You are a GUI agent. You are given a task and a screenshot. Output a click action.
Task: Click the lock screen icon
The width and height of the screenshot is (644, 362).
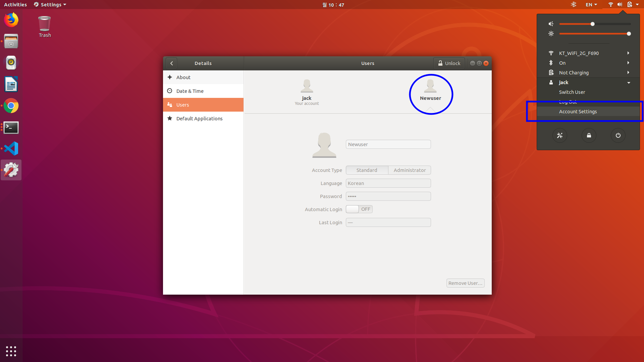[589, 135]
